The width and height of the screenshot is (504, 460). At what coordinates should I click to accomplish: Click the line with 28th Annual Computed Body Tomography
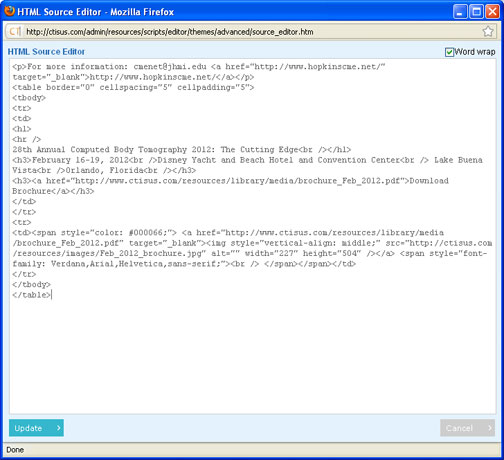(x=182, y=150)
